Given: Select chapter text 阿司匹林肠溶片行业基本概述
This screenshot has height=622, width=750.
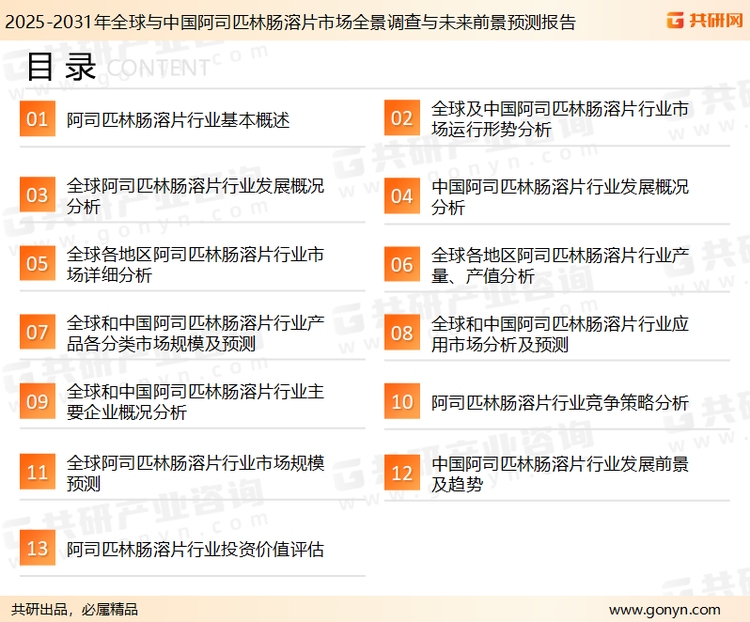Looking at the screenshot, I should coord(178,120).
